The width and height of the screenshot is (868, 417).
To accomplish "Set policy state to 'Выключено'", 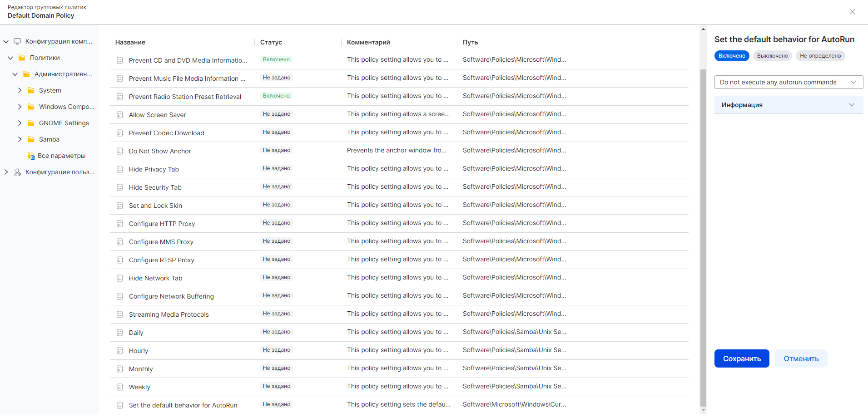I will point(772,56).
